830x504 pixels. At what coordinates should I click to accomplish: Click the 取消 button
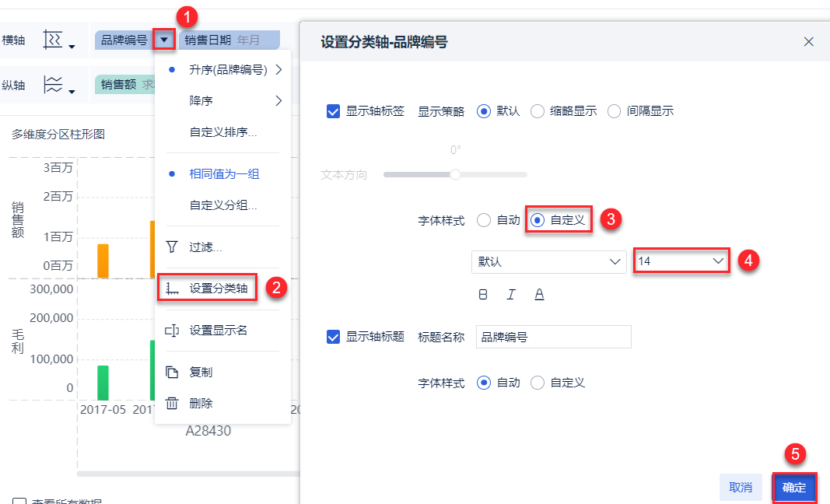pyautogui.click(x=741, y=488)
